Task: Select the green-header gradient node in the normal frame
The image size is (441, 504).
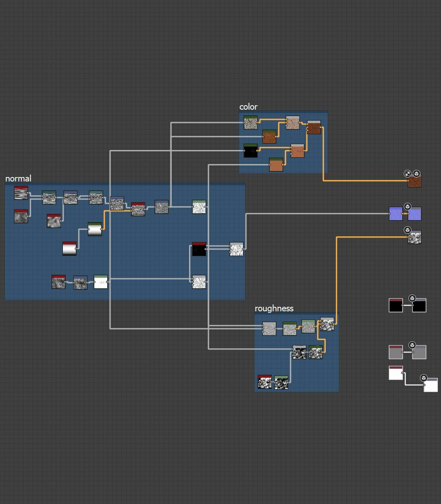Action: click(x=95, y=229)
